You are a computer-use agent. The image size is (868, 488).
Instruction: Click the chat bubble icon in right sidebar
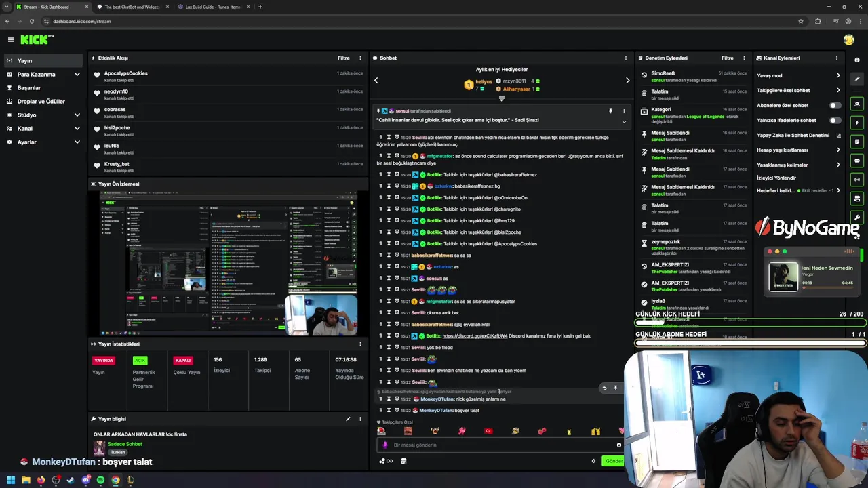(857, 161)
